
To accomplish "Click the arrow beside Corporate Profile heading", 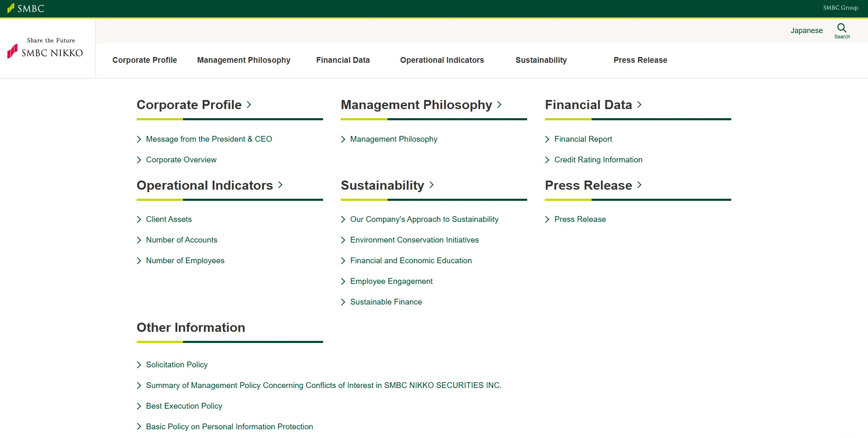I will click(x=249, y=105).
